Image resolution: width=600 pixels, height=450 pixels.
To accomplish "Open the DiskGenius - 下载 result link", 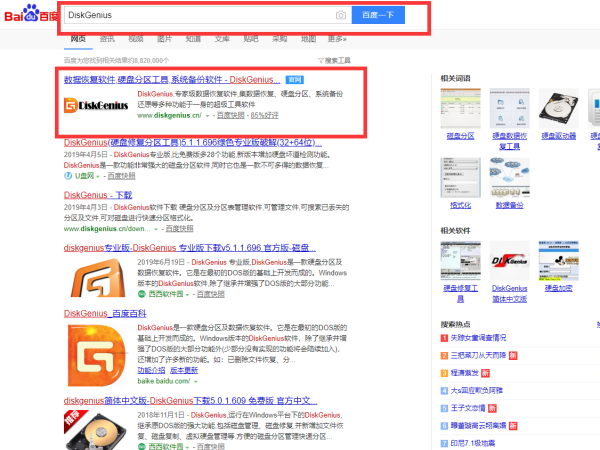I will tap(98, 195).
